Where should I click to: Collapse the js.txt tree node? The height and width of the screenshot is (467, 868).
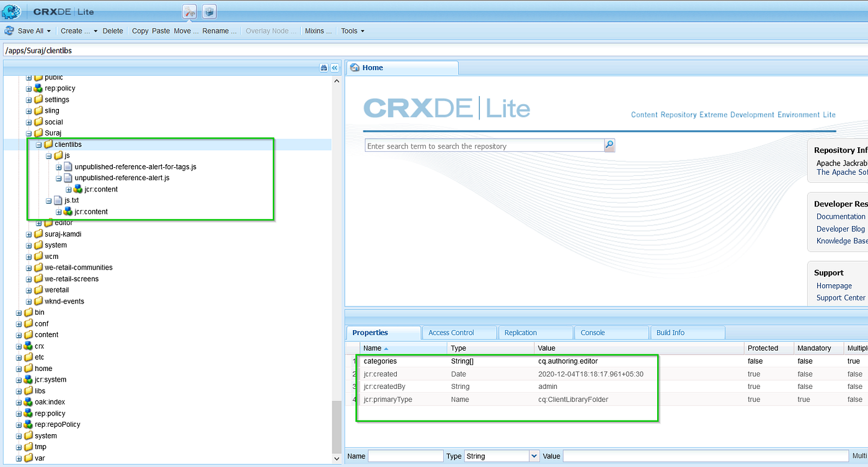point(49,201)
